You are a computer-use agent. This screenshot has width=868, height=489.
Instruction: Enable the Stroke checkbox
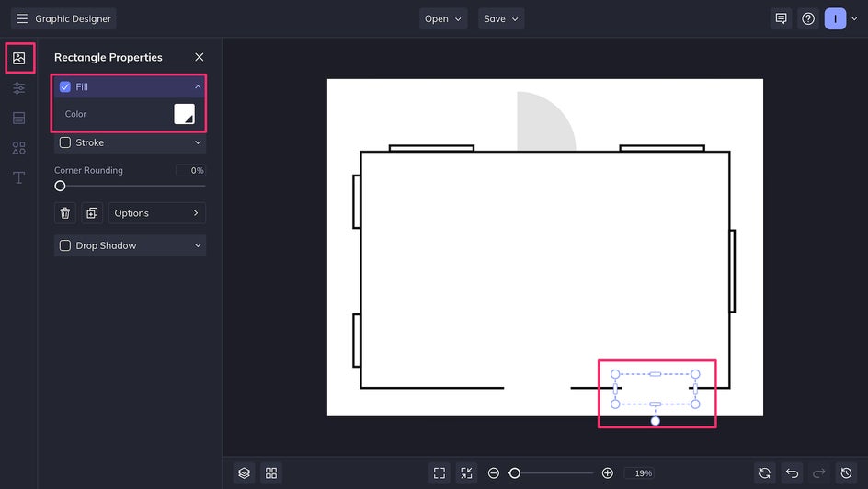coord(65,142)
